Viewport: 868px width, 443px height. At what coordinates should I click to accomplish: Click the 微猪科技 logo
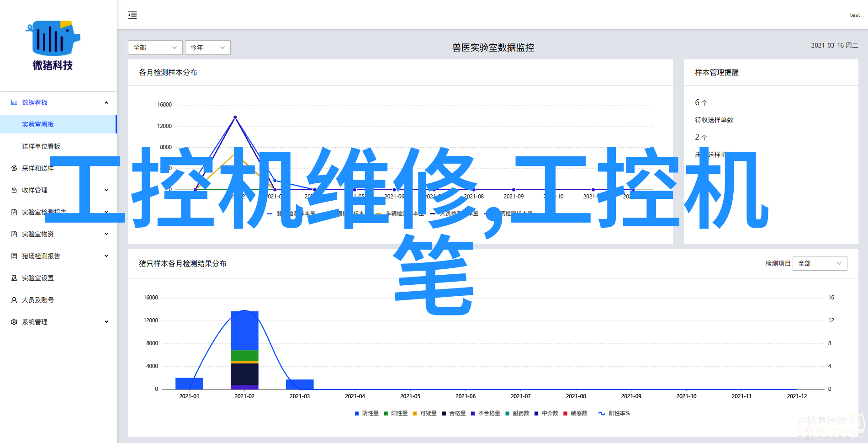coord(53,46)
